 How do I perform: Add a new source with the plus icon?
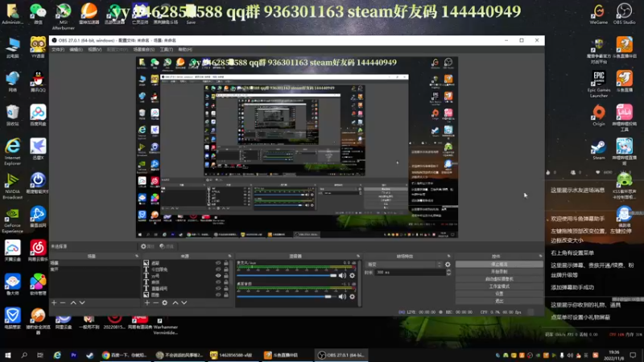pos(147,302)
